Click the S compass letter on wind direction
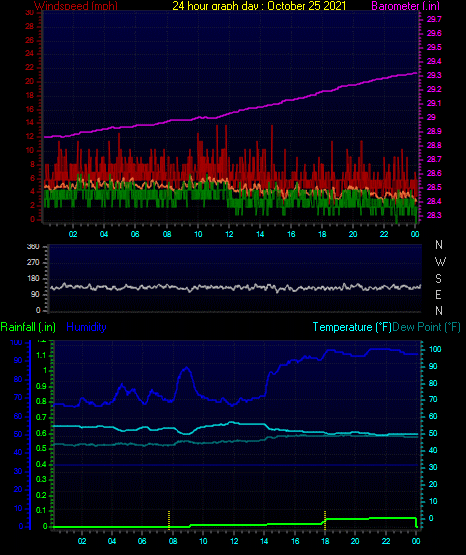466x555 pixels. click(438, 279)
